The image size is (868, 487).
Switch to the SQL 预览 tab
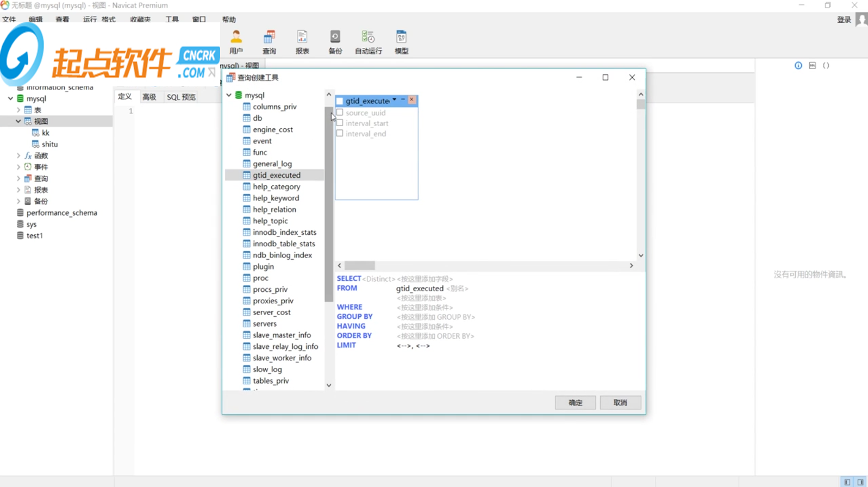pos(181,97)
